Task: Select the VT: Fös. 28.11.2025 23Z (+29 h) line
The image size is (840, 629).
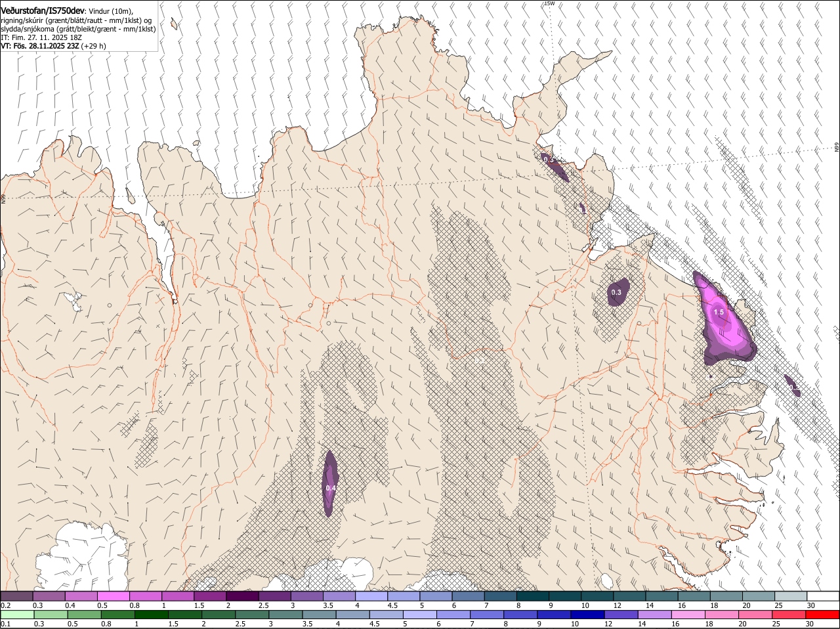Action: [x=53, y=46]
